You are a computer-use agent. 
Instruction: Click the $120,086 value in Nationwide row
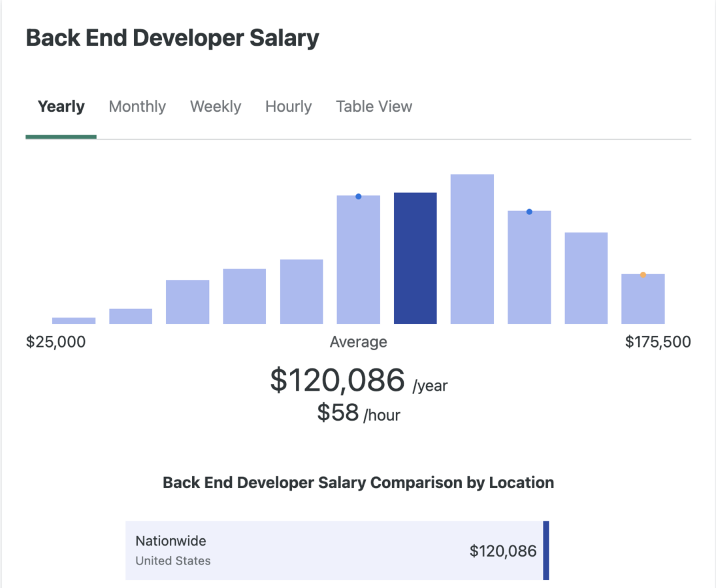pyautogui.click(x=502, y=551)
